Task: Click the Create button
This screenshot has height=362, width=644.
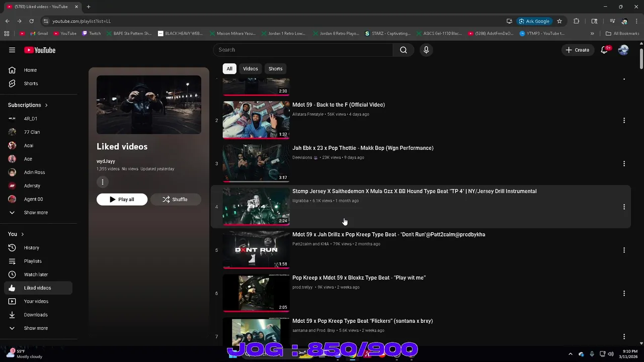Action: coord(578,50)
